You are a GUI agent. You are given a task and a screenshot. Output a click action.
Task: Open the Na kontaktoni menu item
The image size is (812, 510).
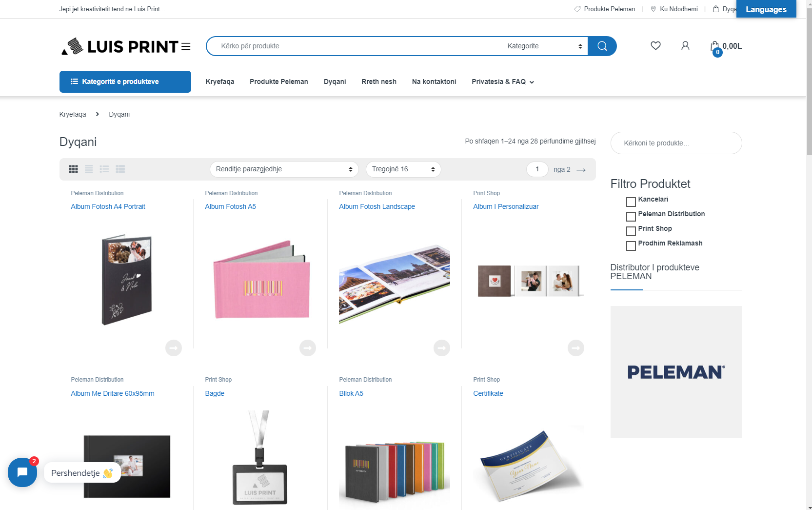pos(434,82)
